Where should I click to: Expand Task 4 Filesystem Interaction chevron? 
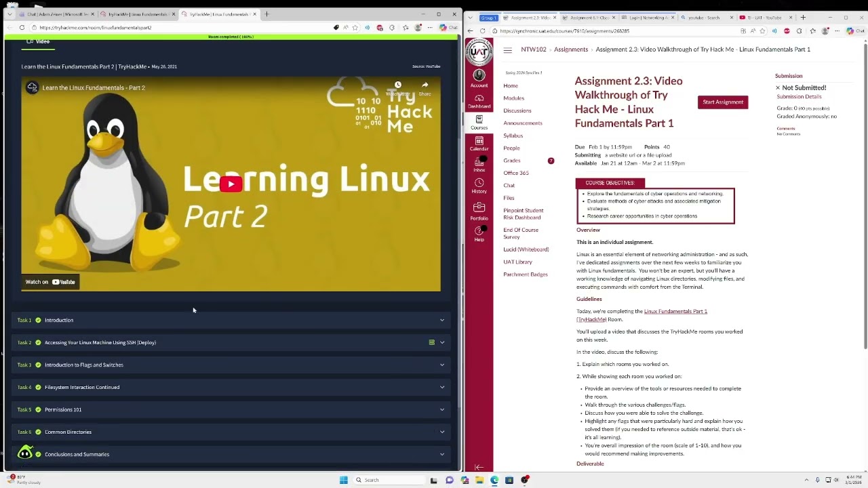click(442, 387)
